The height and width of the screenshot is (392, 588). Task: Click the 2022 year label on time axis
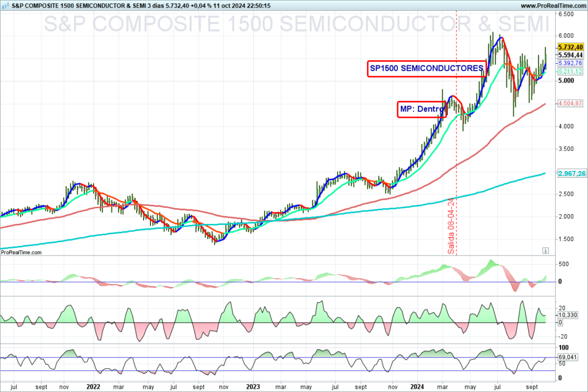click(93, 387)
